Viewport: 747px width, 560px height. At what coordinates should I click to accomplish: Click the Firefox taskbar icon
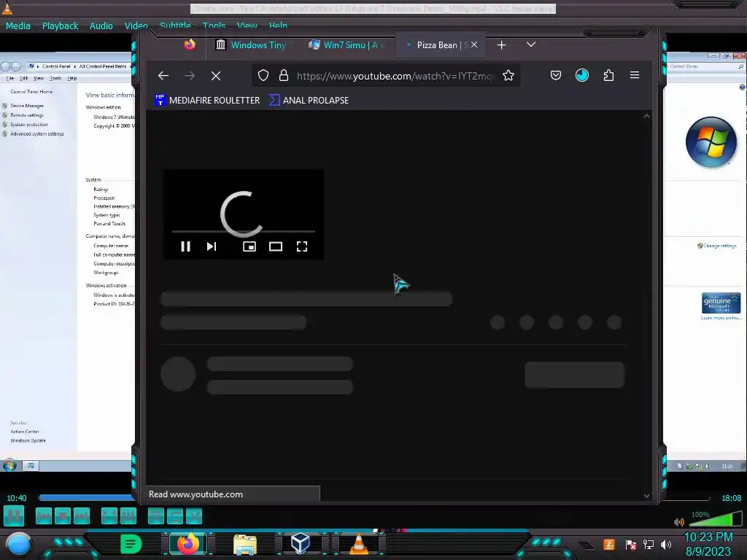click(187, 544)
